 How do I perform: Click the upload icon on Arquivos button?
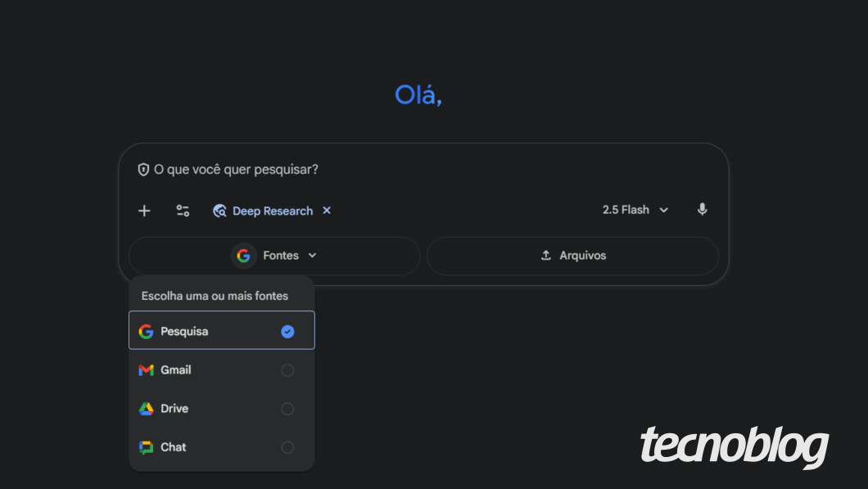point(545,256)
